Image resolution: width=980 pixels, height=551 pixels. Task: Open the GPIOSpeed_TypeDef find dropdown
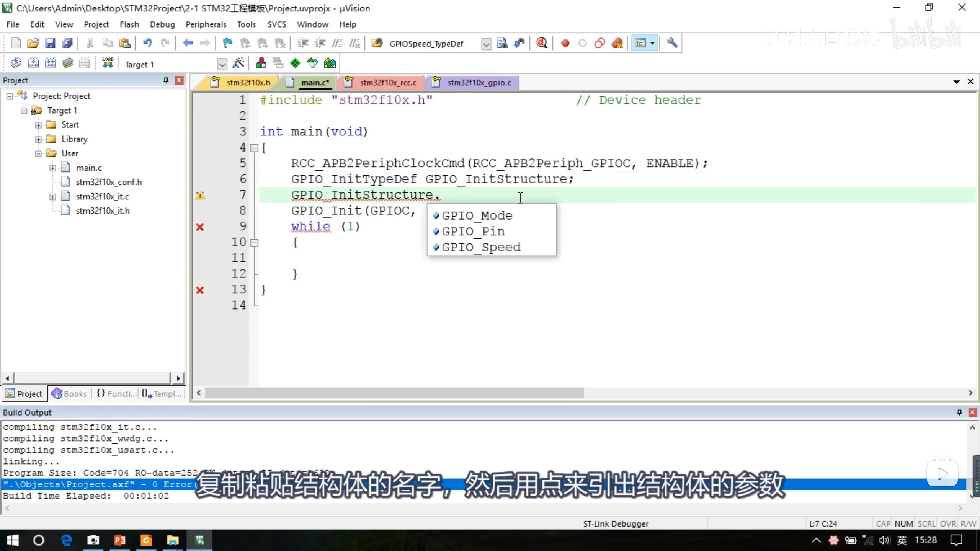click(486, 44)
